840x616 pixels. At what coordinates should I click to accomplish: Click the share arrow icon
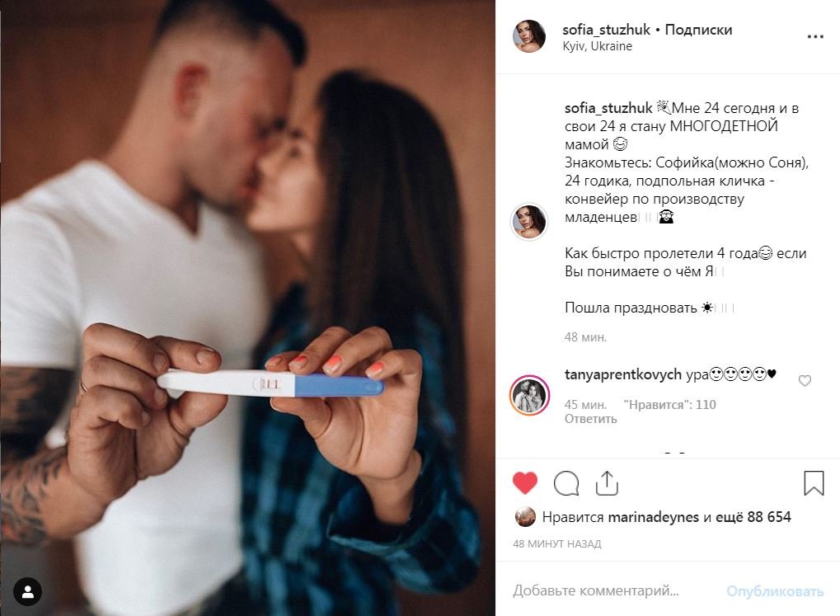click(x=607, y=483)
